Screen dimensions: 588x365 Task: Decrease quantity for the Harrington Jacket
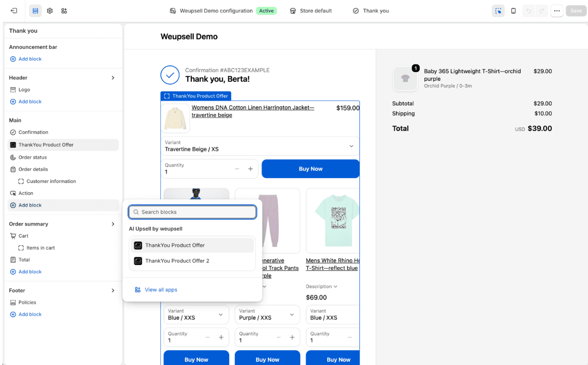coord(237,169)
